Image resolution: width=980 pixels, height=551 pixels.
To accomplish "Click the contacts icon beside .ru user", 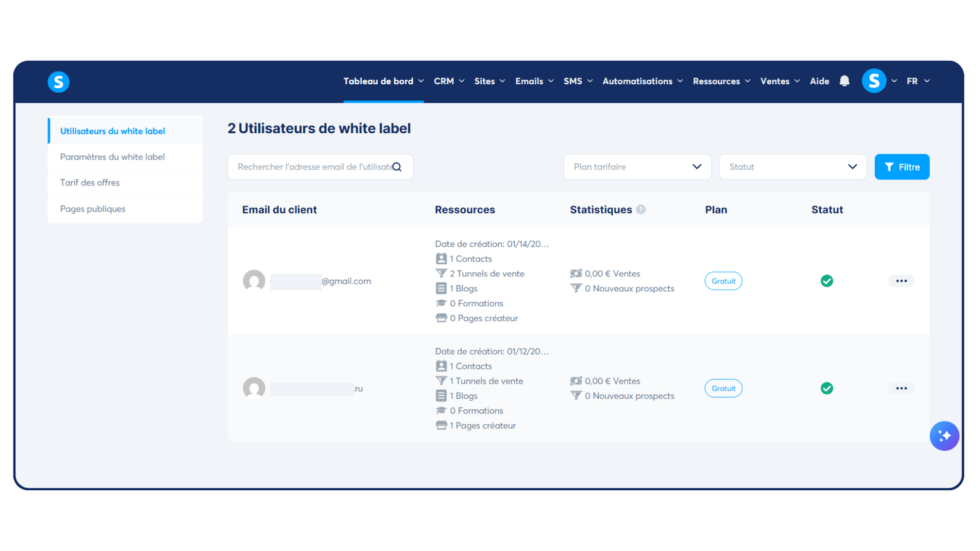I will click(x=442, y=366).
